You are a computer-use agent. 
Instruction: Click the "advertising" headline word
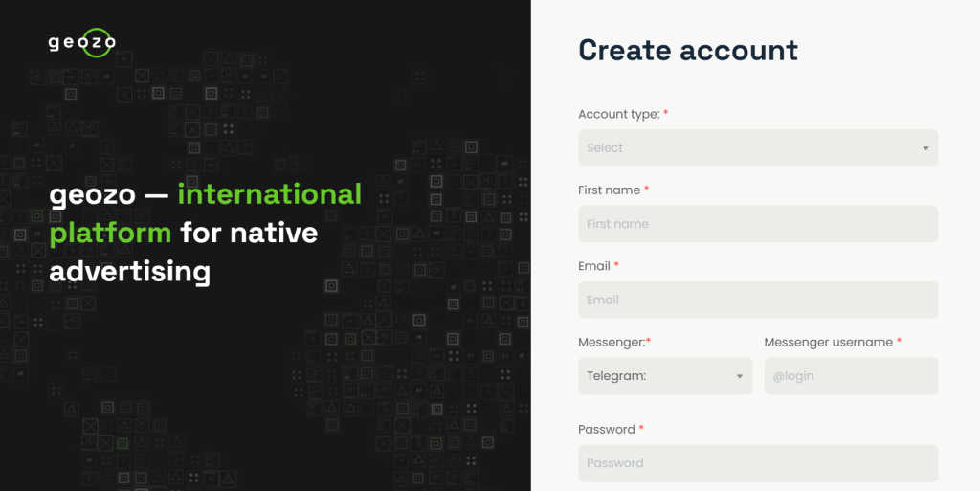coord(130,272)
